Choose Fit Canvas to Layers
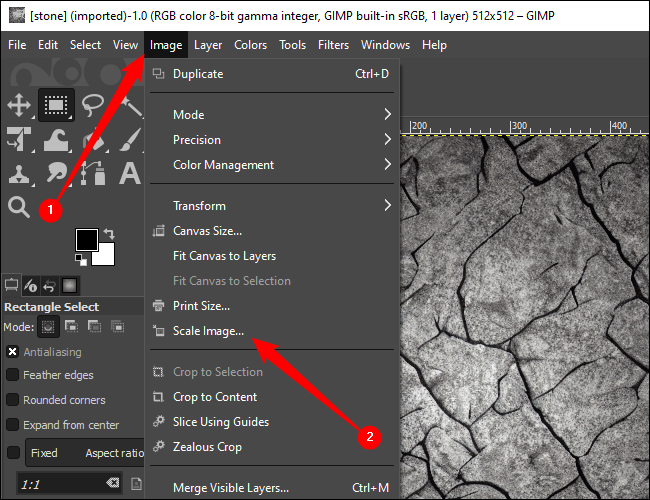 tap(272, 256)
